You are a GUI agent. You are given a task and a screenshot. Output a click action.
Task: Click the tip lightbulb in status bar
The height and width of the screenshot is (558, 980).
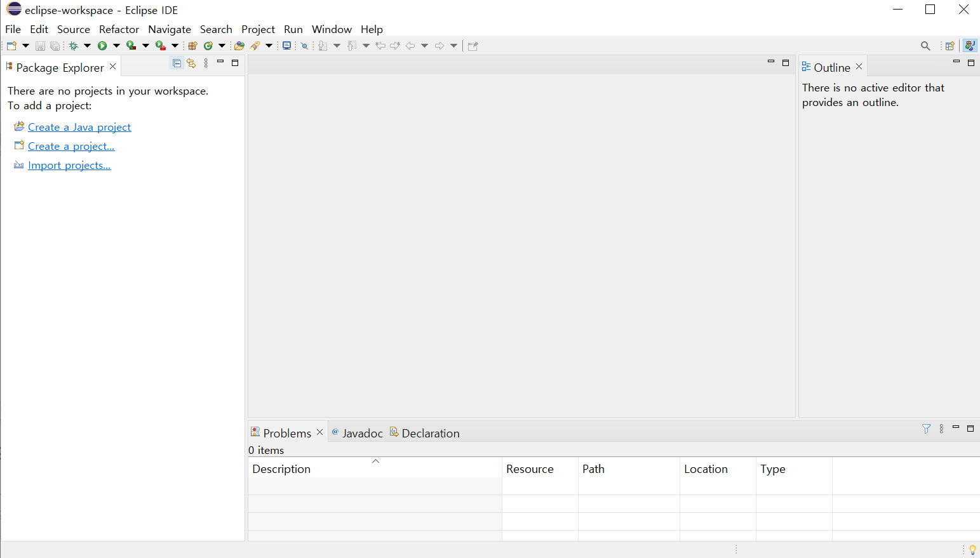pyautogui.click(x=972, y=550)
